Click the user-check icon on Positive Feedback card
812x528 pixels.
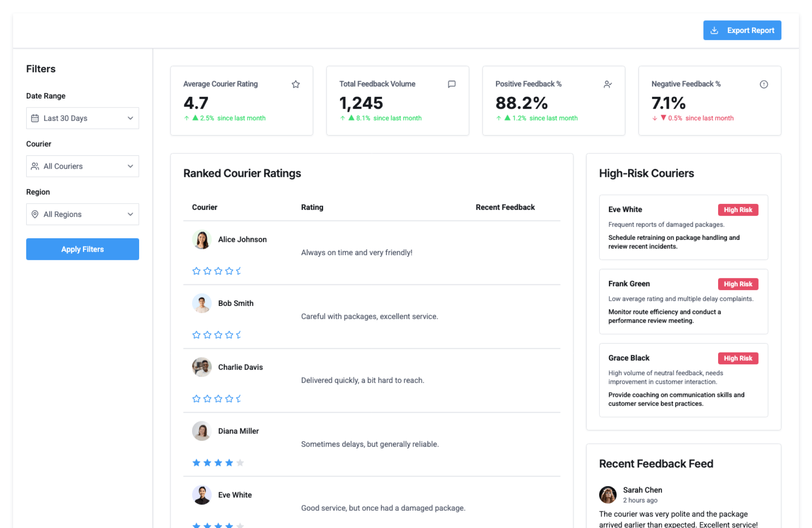(608, 84)
